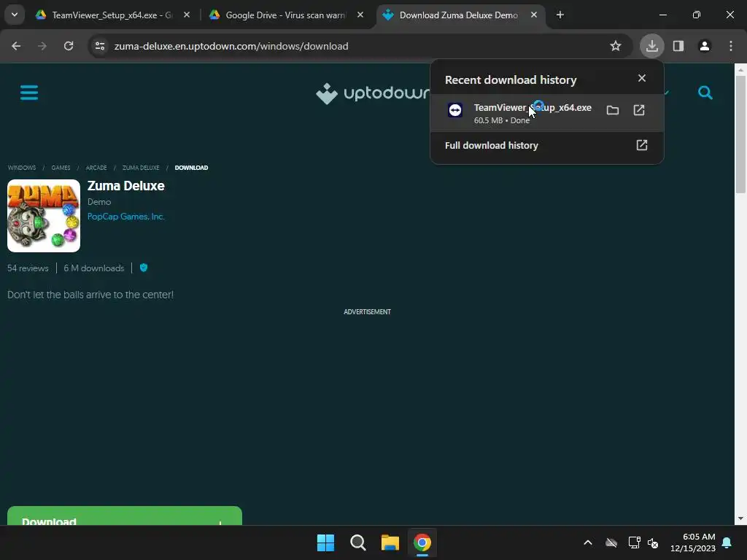
Task: Open the Chrome side panel
Action: 678,46
